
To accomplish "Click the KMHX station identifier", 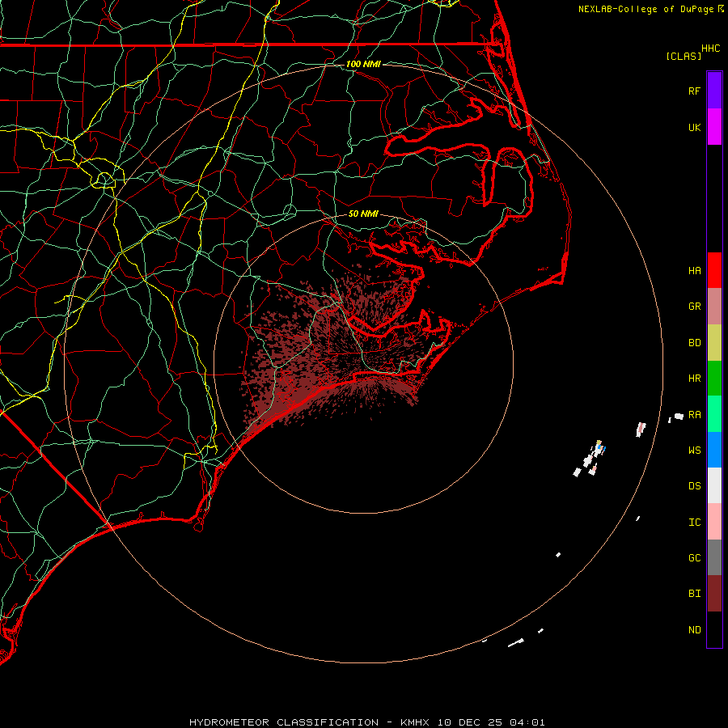I will 415,722.
